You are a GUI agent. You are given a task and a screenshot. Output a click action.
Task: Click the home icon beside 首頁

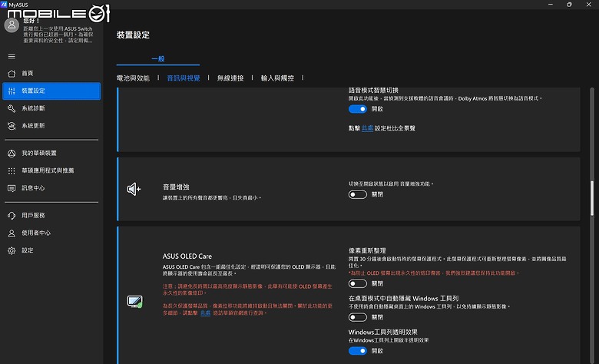point(12,73)
